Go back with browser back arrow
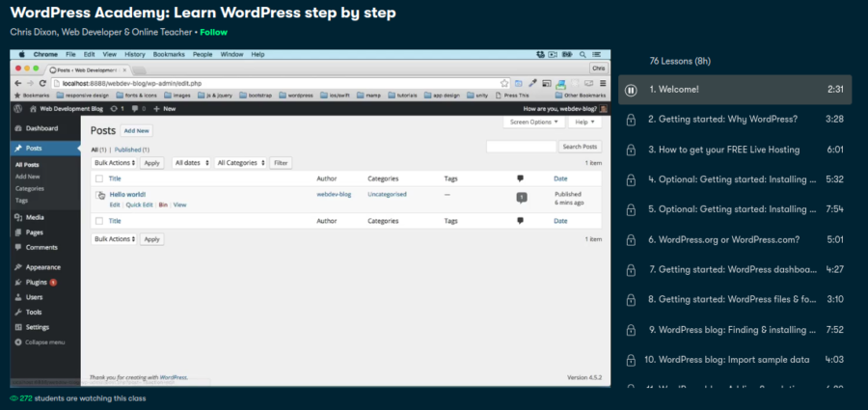 [18, 83]
